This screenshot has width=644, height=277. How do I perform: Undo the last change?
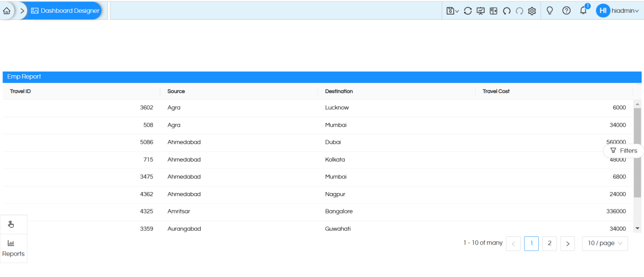tap(506, 11)
